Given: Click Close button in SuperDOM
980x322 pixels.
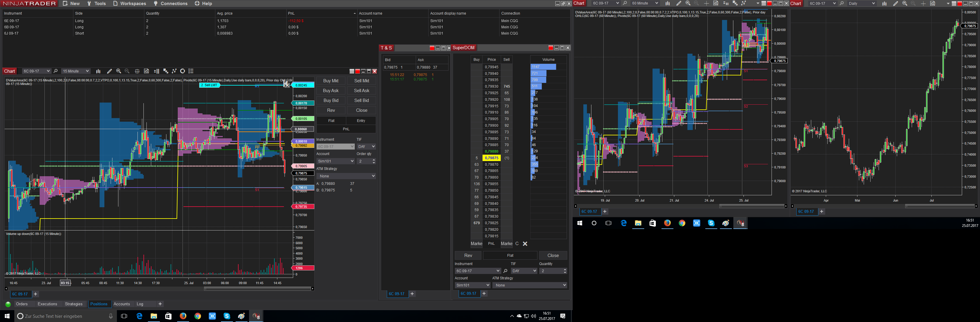Looking at the screenshot, I should 553,256.
